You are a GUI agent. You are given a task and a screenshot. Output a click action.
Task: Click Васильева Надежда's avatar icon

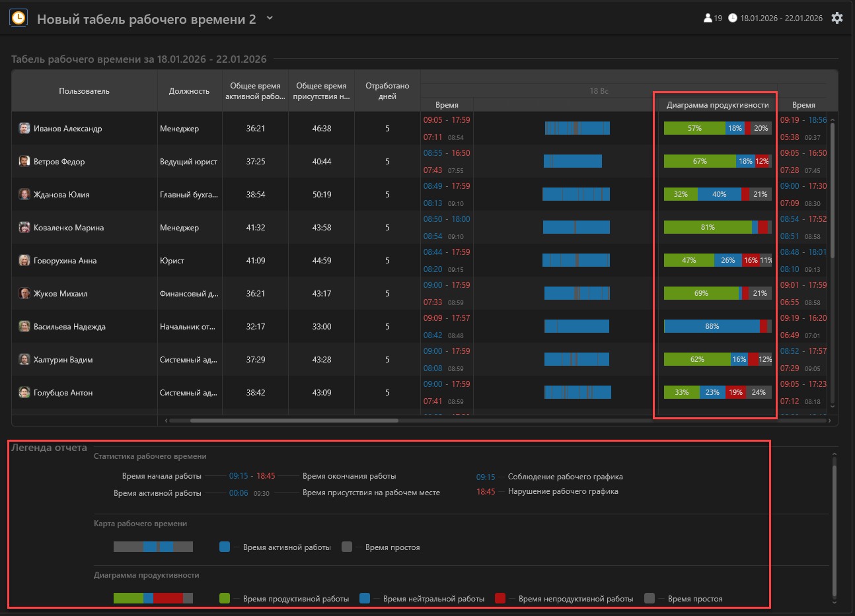tap(24, 327)
